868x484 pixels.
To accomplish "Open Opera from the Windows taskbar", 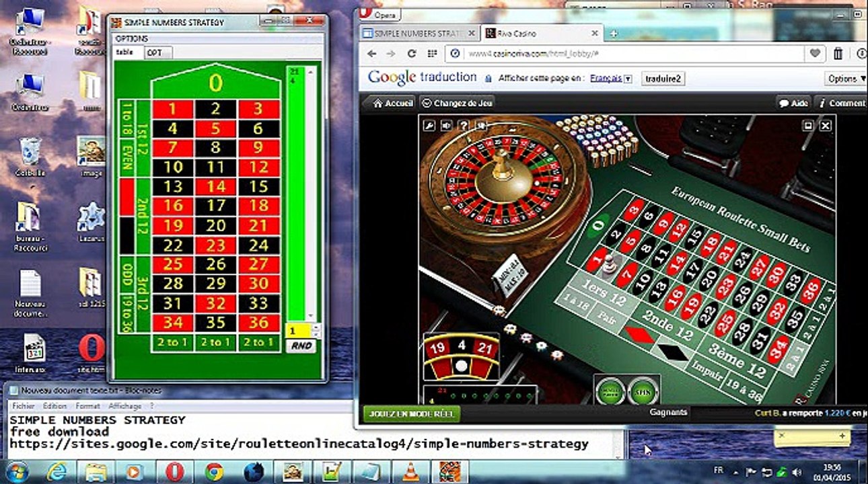I will tap(175, 471).
